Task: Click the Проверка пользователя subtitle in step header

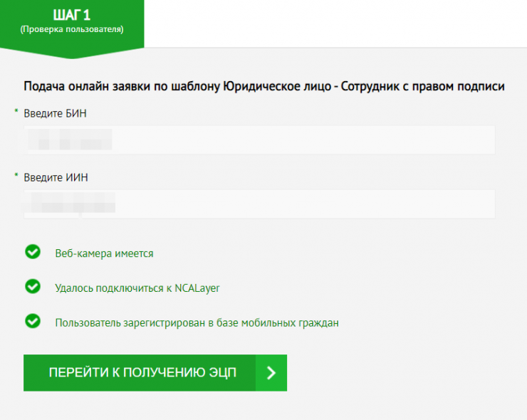Action: 71,30
